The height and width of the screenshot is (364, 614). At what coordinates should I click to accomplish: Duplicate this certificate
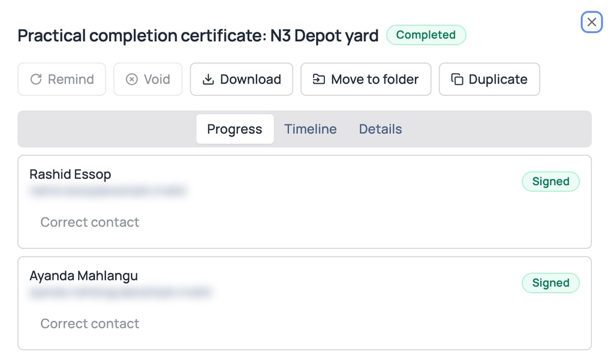(x=489, y=79)
